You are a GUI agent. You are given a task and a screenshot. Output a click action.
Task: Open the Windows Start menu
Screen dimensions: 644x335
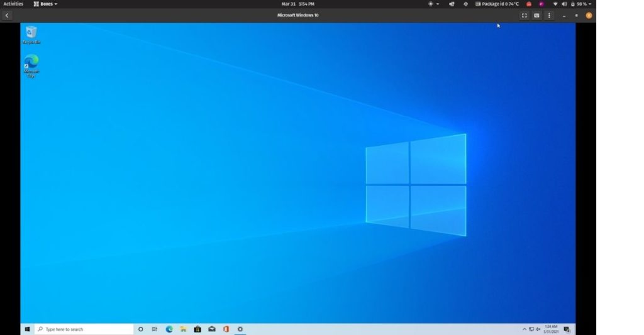28,329
